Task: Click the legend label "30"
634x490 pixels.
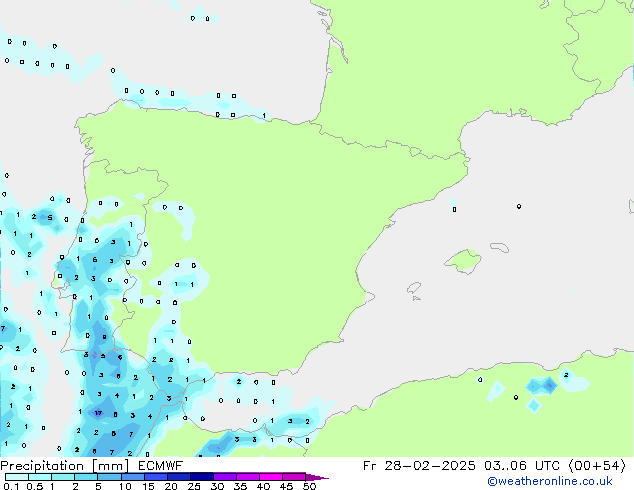Action: (x=217, y=486)
